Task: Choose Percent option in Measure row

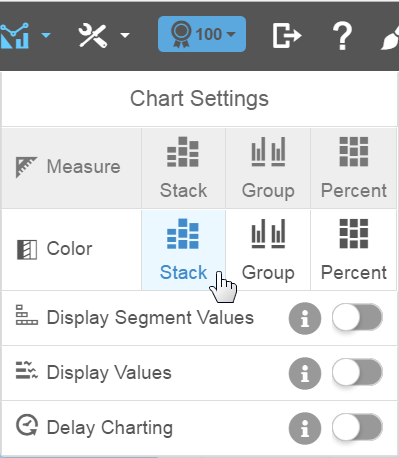Action: pyautogui.click(x=354, y=168)
